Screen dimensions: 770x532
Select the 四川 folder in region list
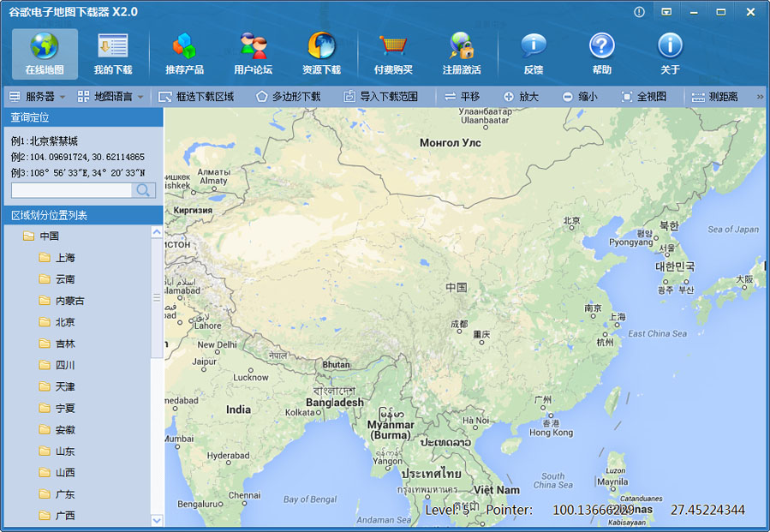click(57, 365)
